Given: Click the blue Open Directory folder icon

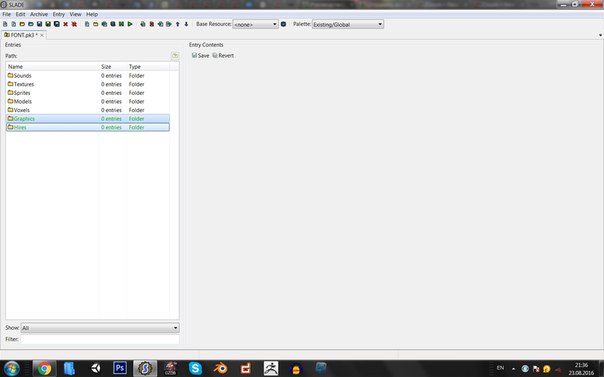Looking at the screenshot, I should [30, 24].
